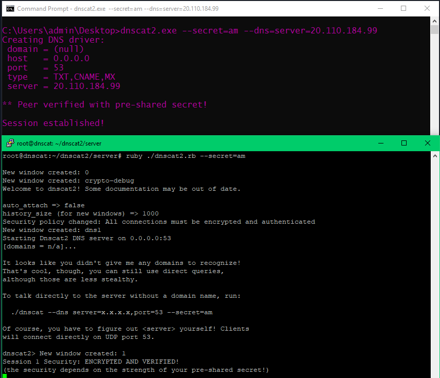Click the Command Prompt title bar text
The image size is (440, 378).
pyautogui.click(x=118, y=9)
